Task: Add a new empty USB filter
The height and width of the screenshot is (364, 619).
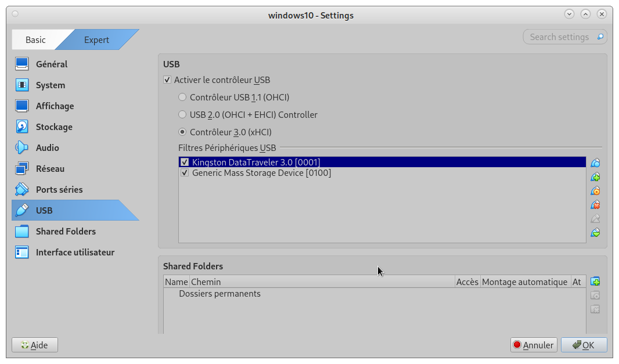Action: (595, 163)
